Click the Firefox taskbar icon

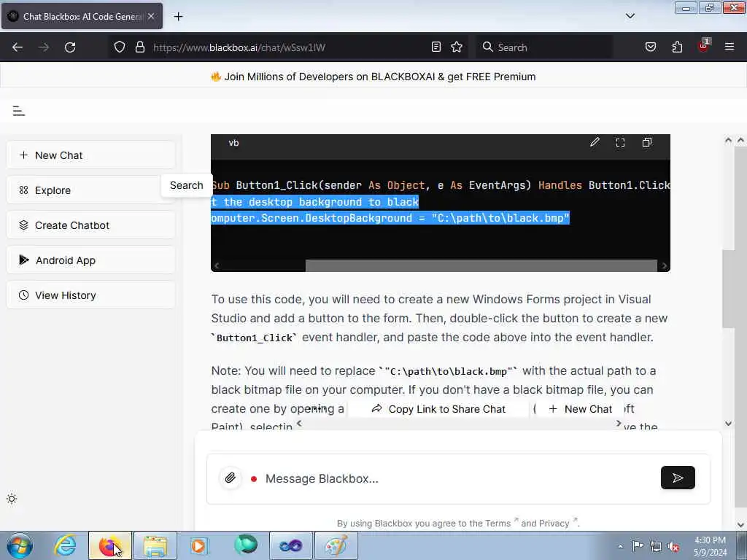(109, 545)
